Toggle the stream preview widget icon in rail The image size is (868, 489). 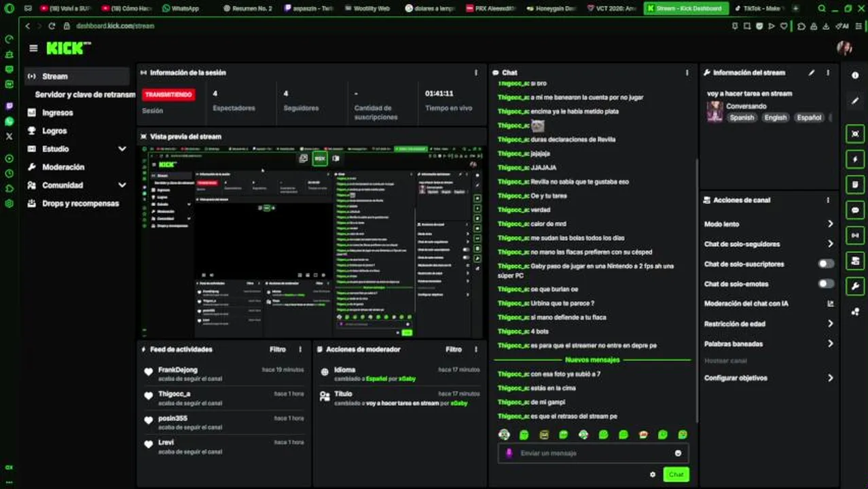[855, 134]
